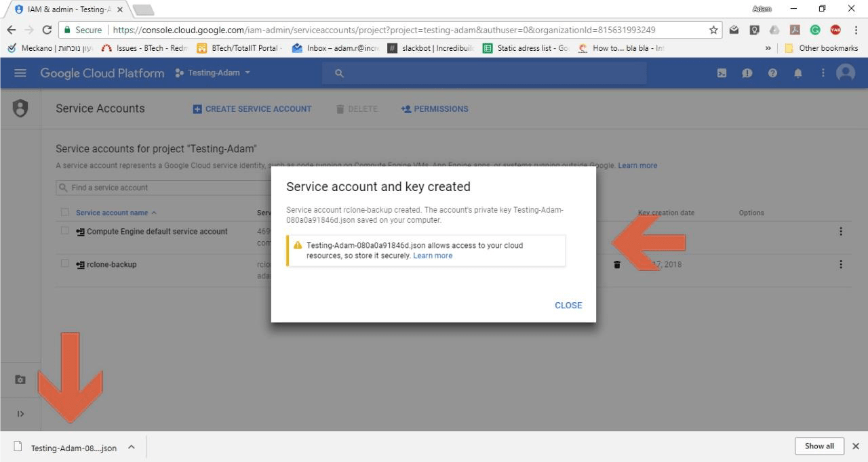Viewport: 868px width, 462px height.
Task: Check the rclone-backup service account checkbox
Action: [65, 264]
